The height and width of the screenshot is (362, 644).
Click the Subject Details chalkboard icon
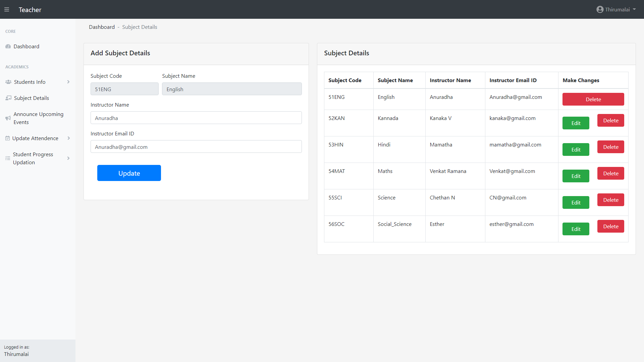tap(8, 98)
